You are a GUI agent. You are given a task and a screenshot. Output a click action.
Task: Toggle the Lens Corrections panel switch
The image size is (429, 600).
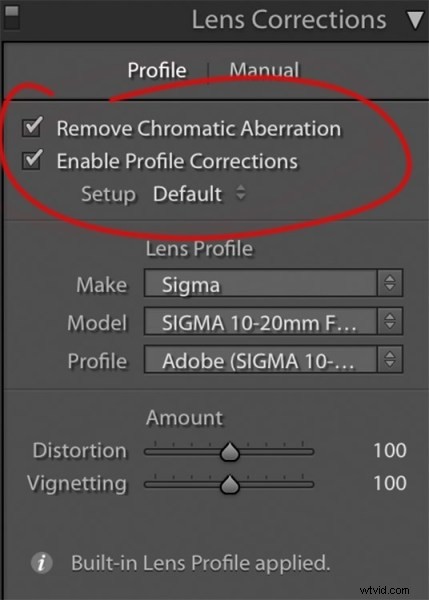[x=11, y=18]
